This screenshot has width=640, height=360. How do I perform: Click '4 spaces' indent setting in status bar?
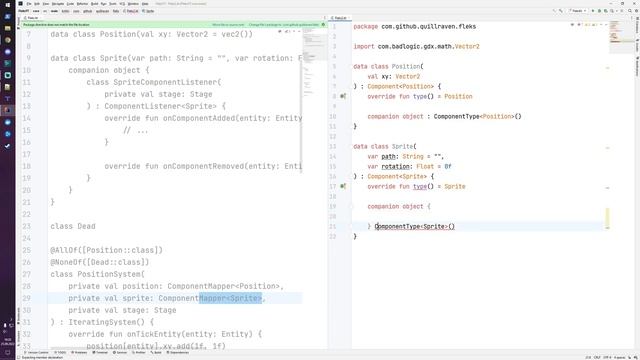point(620,357)
